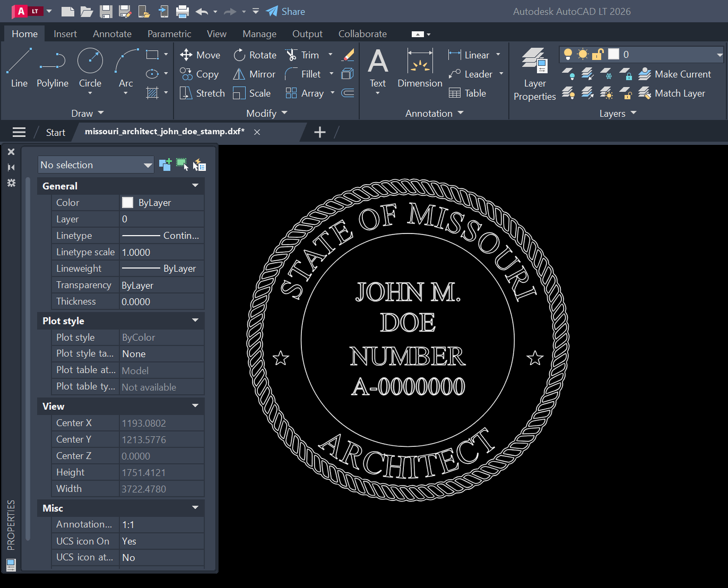Open the No selection dropdown
Viewport: 728px width, 588px height.
pyautogui.click(x=96, y=165)
